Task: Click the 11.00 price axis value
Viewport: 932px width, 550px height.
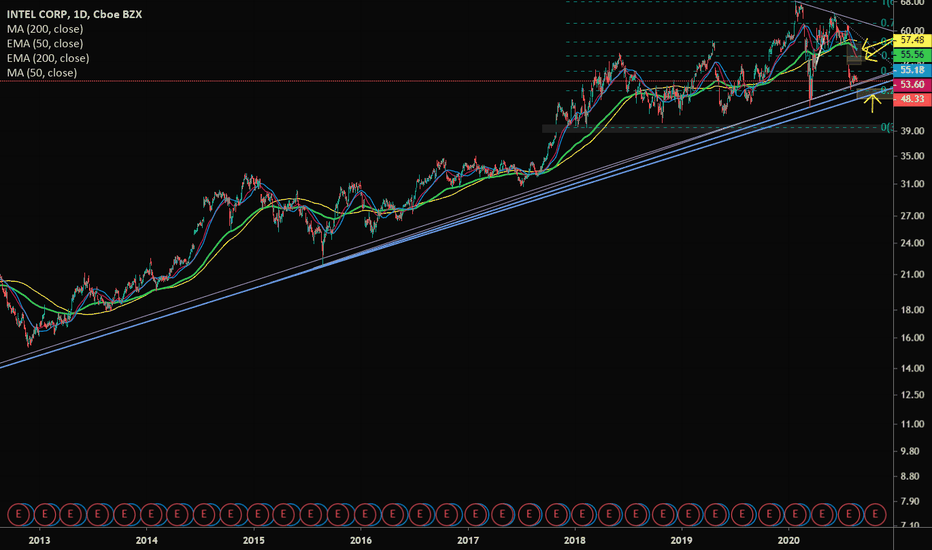Action: (x=912, y=425)
